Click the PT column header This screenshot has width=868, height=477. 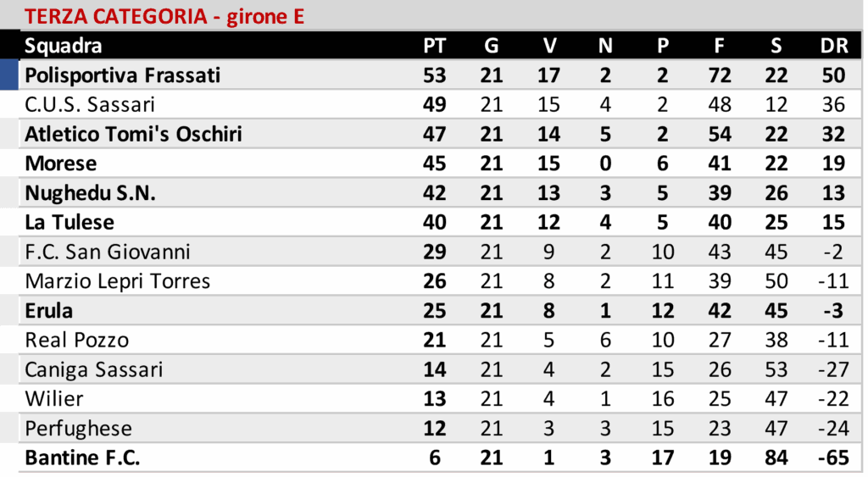434,46
